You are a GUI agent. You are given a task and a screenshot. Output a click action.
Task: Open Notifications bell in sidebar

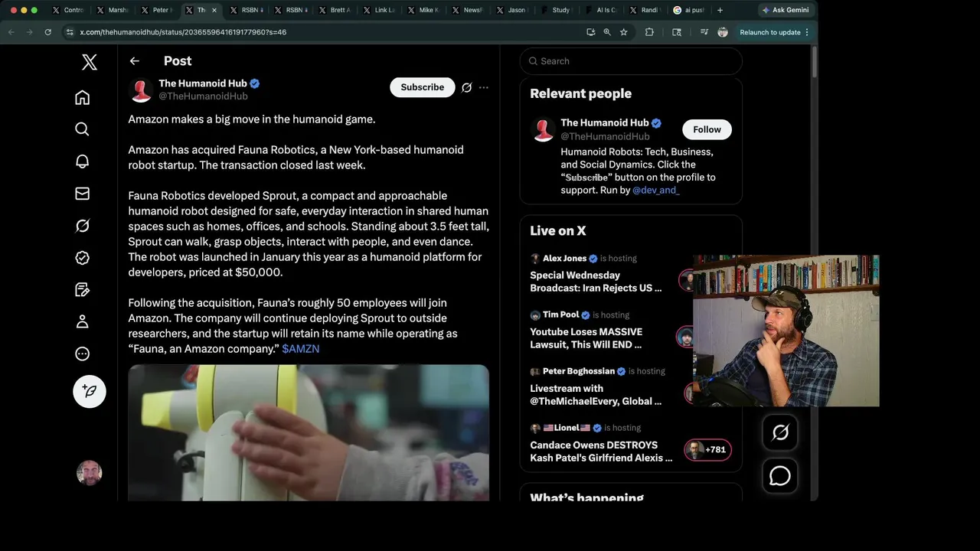[x=83, y=161]
